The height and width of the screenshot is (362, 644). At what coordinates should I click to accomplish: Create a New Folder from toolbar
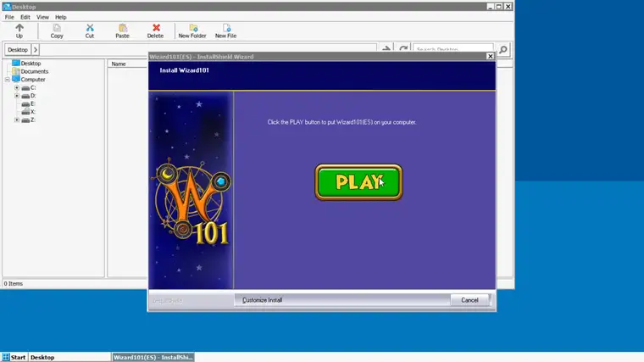(x=192, y=31)
